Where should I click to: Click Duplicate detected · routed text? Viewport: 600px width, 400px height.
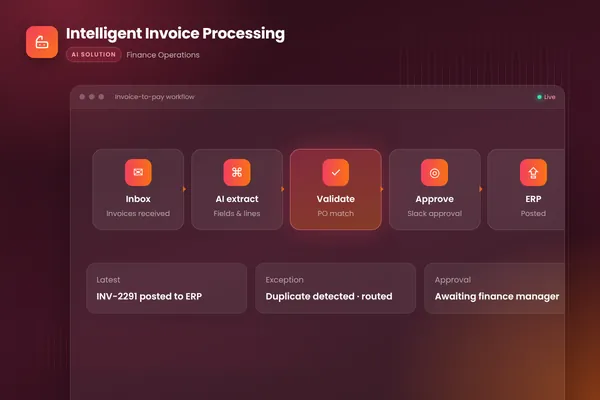[329, 297]
